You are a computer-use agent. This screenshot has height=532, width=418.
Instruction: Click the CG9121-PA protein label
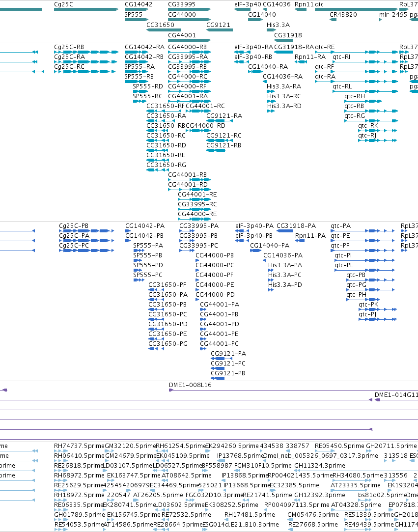(228, 354)
